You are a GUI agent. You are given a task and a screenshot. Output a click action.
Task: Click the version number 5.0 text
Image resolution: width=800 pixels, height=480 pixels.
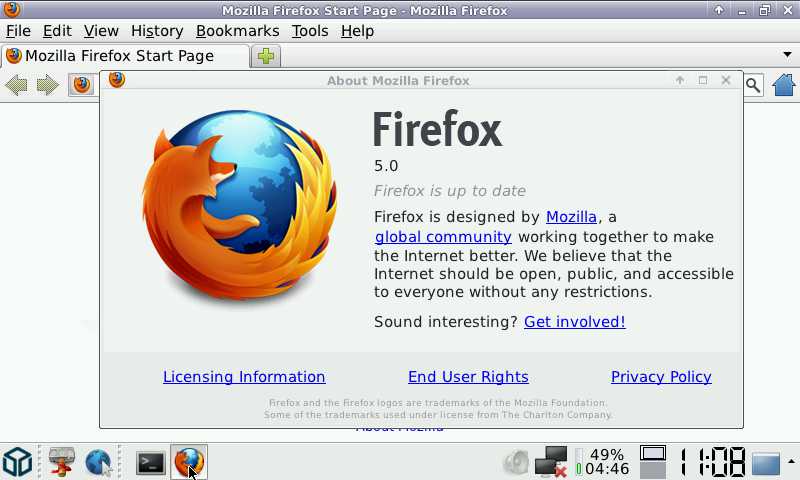386,166
